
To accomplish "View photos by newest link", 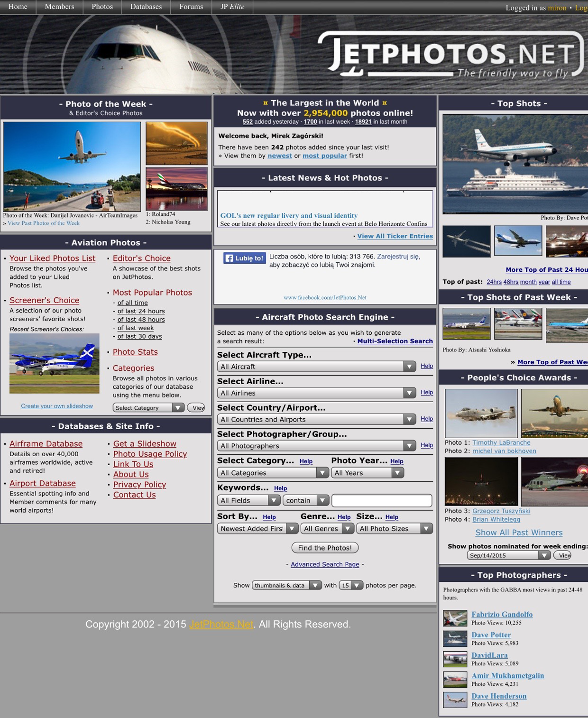I will point(280,156).
